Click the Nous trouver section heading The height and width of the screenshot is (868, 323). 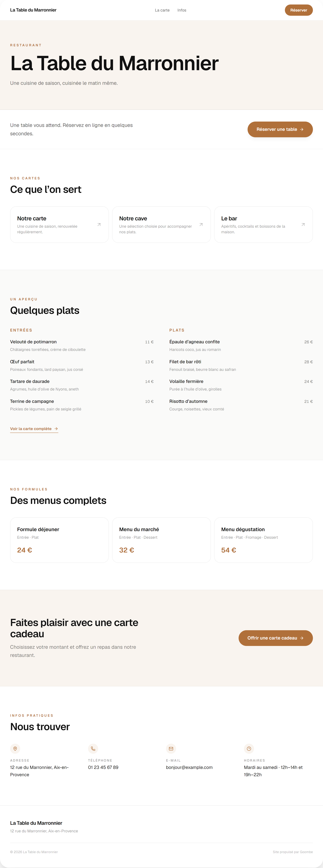click(40, 727)
